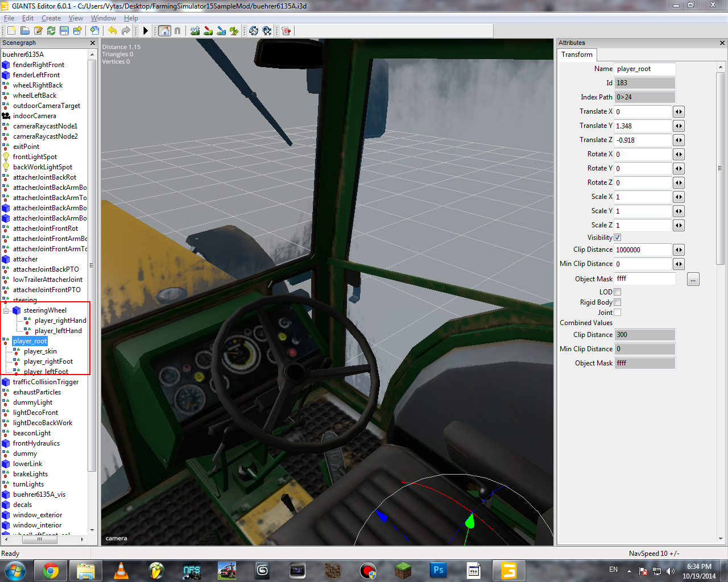Viewport: 728px width, 582px height.
Task: Click the New file toolbar icon
Action: [11, 31]
